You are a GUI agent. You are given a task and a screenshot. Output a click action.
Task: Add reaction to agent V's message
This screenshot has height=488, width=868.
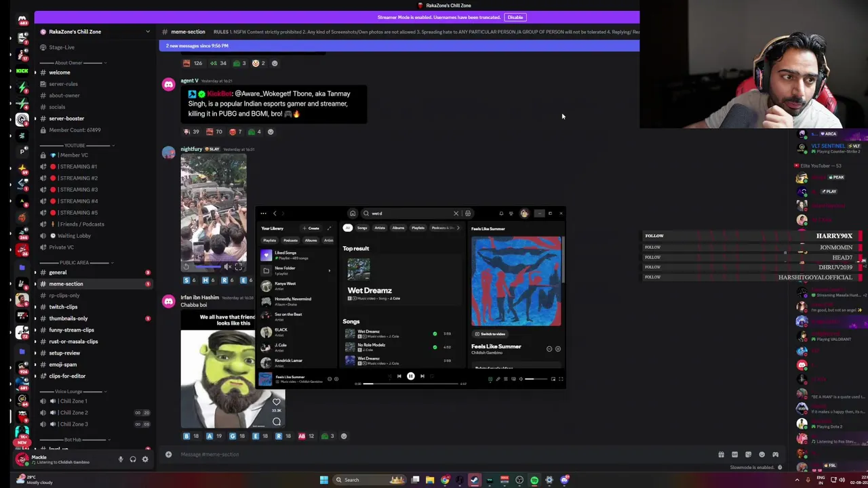coord(271,131)
